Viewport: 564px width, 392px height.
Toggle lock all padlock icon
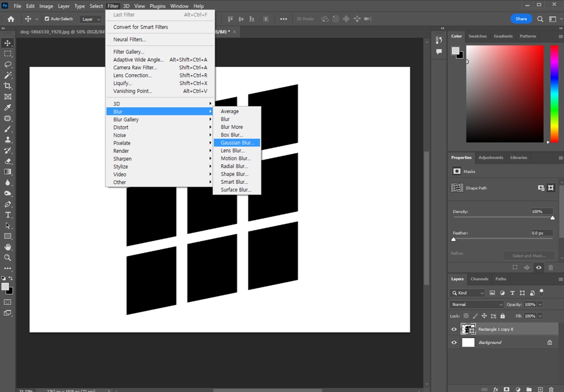502,316
